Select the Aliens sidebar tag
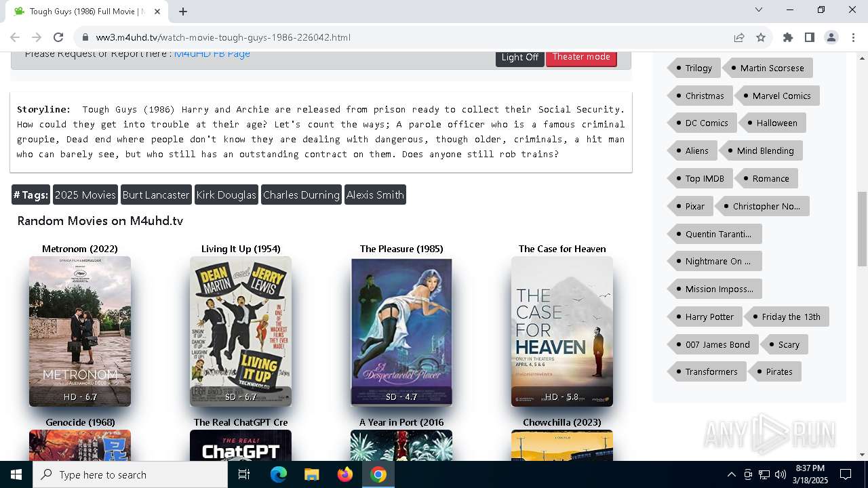Viewport: 868px width, 488px height. [692, 150]
